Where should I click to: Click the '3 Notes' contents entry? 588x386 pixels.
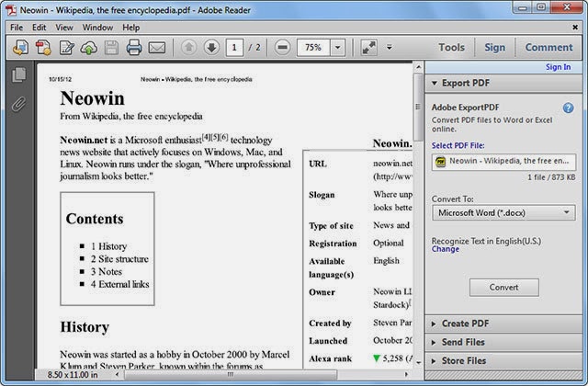107,272
